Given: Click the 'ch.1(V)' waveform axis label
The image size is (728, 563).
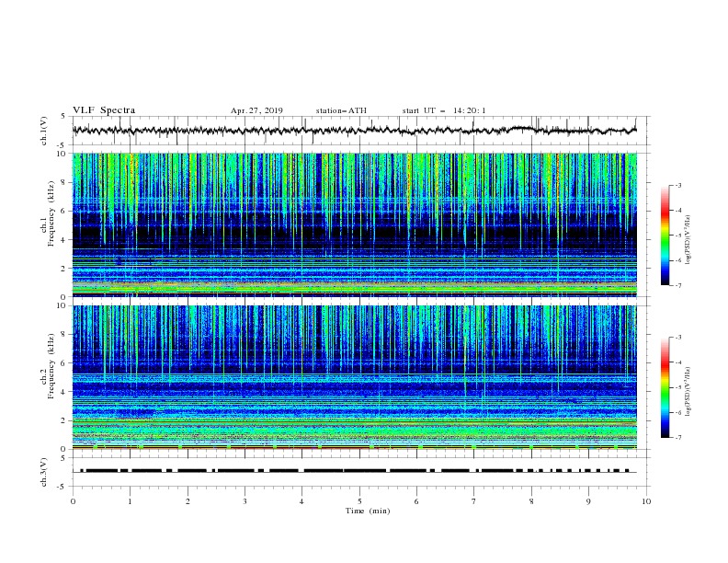Looking at the screenshot, I should pos(44,131).
